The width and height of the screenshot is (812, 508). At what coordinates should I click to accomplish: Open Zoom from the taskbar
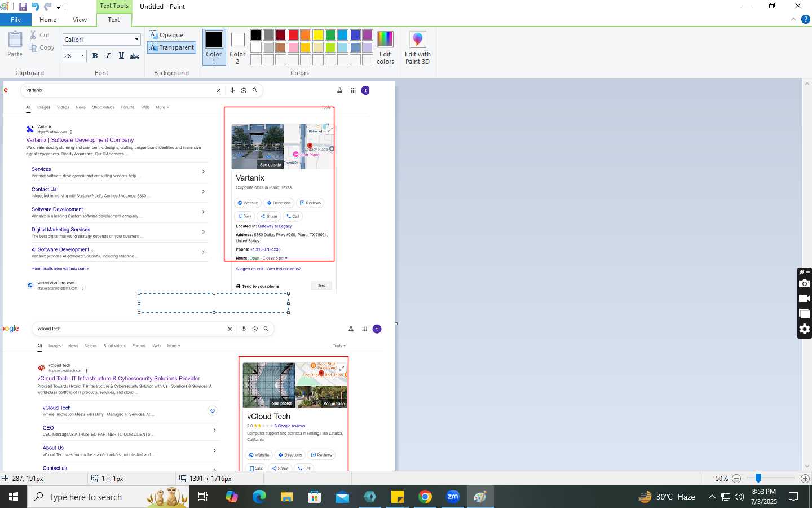coord(453,497)
